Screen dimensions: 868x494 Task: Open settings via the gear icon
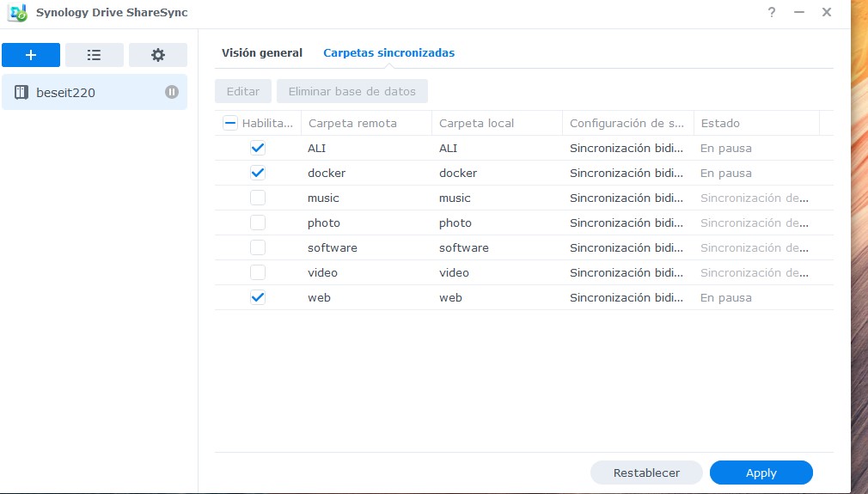[158, 55]
